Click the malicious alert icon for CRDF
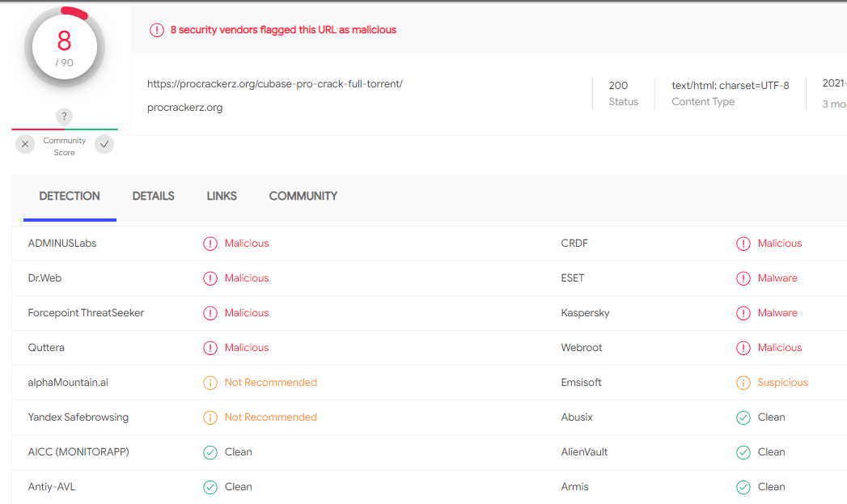Image resolution: width=847 pixels, height=504 pixels. pyautogui.click(x=743, y=244)
